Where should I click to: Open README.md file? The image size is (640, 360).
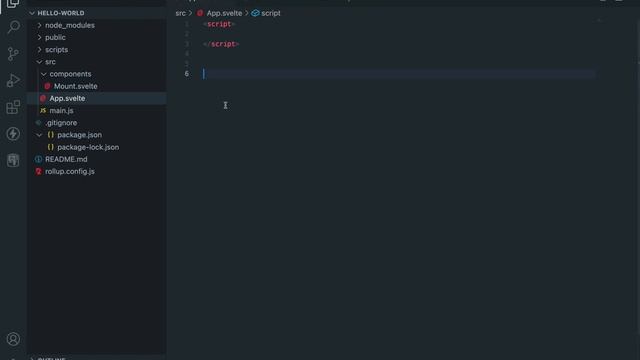click(x=66, y=159)
